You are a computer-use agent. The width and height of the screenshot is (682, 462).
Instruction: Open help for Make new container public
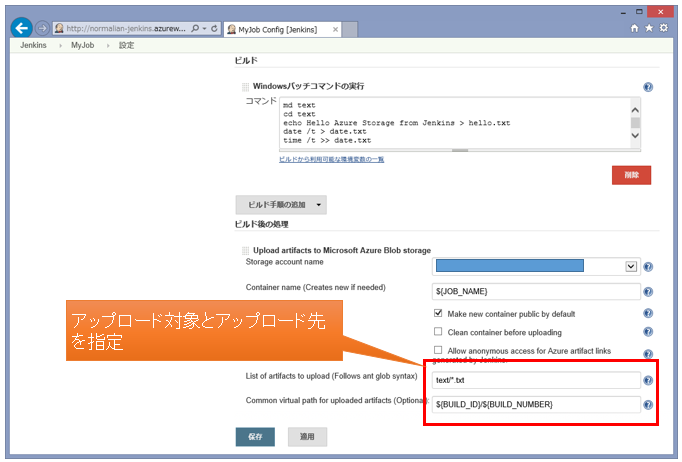click(648, 313)
